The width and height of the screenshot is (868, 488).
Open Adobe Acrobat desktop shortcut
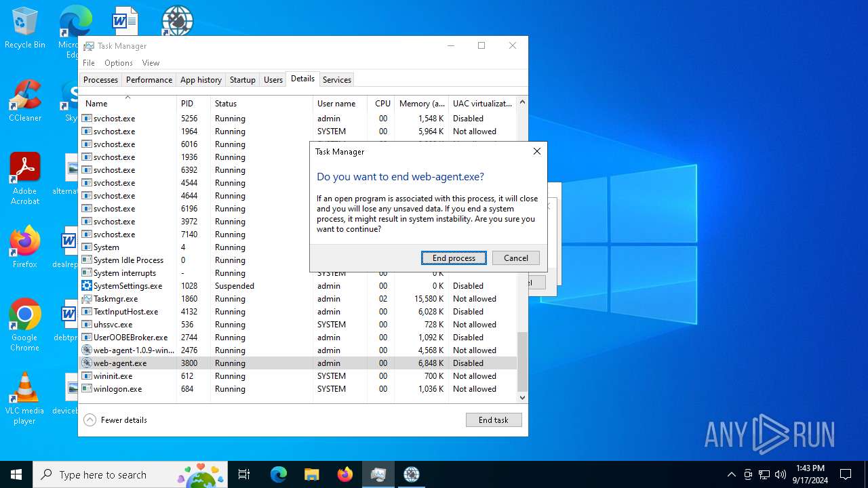pyautogui.click(x=25, y=179)
